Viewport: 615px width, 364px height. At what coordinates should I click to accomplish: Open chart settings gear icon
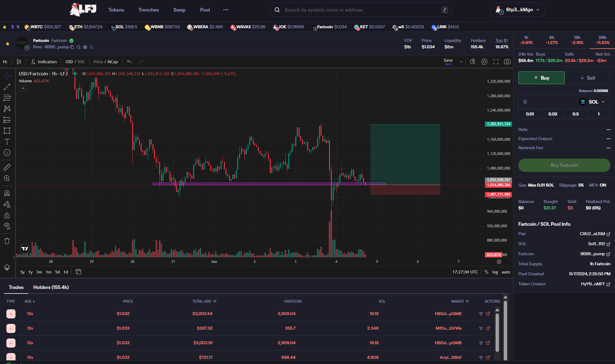coord(484,62)
